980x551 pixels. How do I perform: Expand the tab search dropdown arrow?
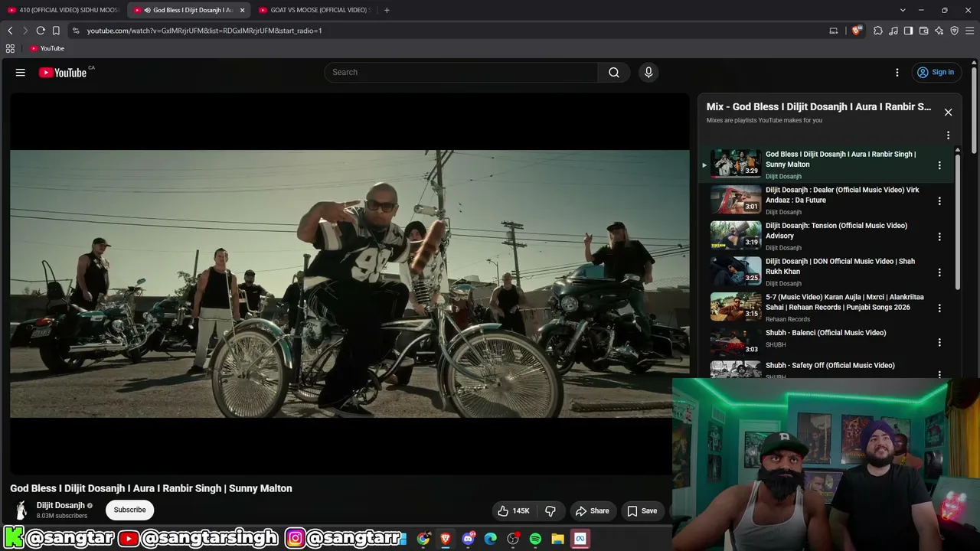903,10
